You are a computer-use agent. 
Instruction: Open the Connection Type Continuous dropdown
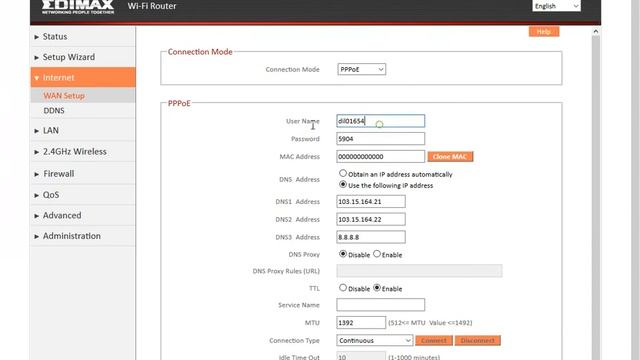375,340
